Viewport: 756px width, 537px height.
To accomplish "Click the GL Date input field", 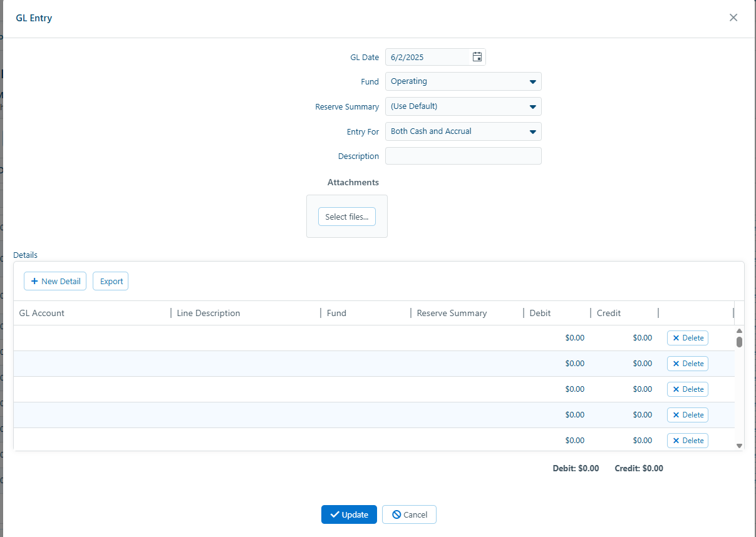I will 428,57.
